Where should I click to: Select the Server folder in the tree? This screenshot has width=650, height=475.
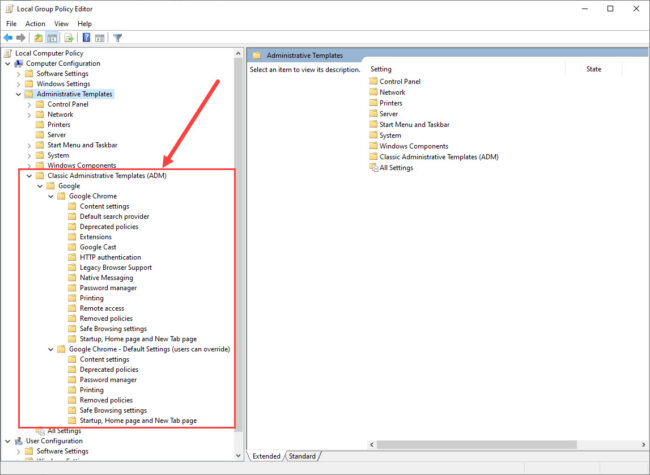point(56,135)
